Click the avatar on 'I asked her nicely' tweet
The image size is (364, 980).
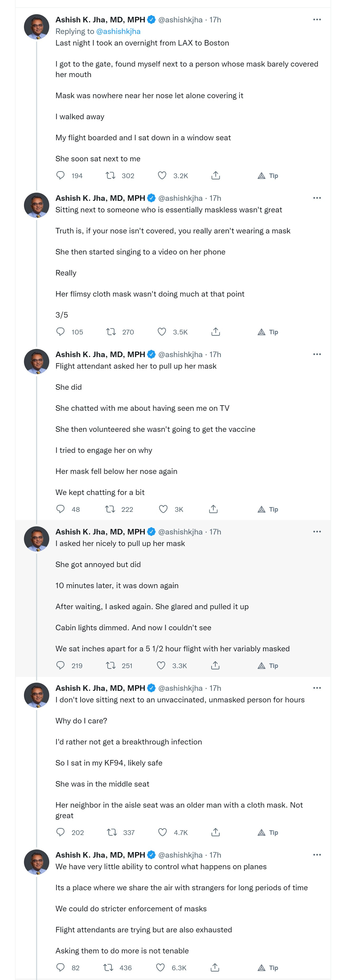point(37,539)
